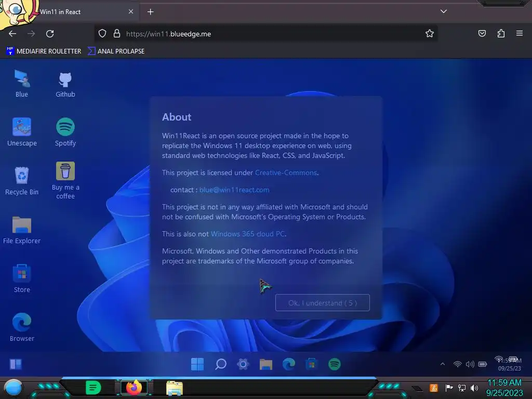Select the Win11 in React tab

pyautogui.click(x=70, y=12)
